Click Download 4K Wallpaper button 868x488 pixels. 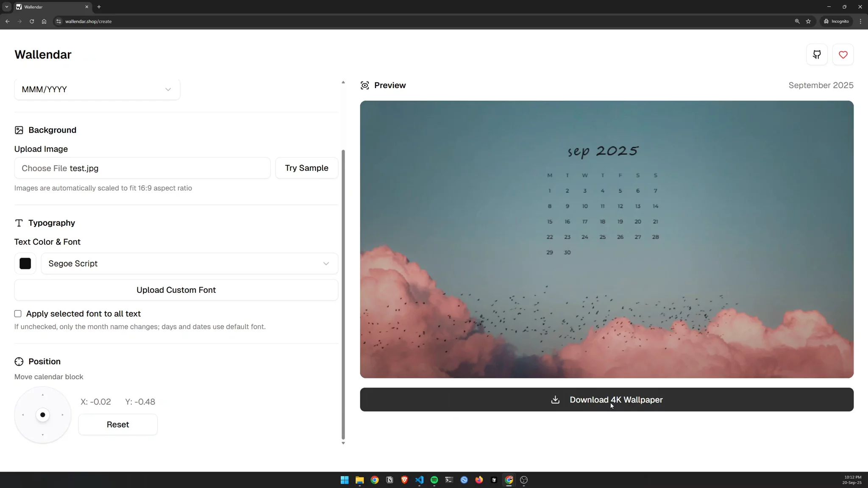point(606,399)
